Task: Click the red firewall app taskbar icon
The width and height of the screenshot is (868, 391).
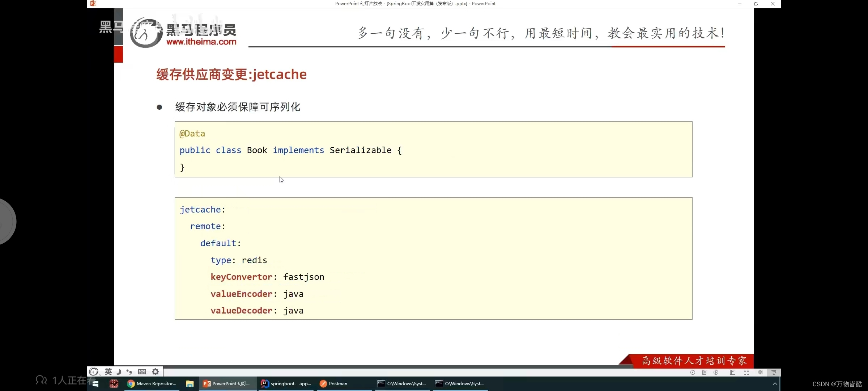Action: (114, 384)
